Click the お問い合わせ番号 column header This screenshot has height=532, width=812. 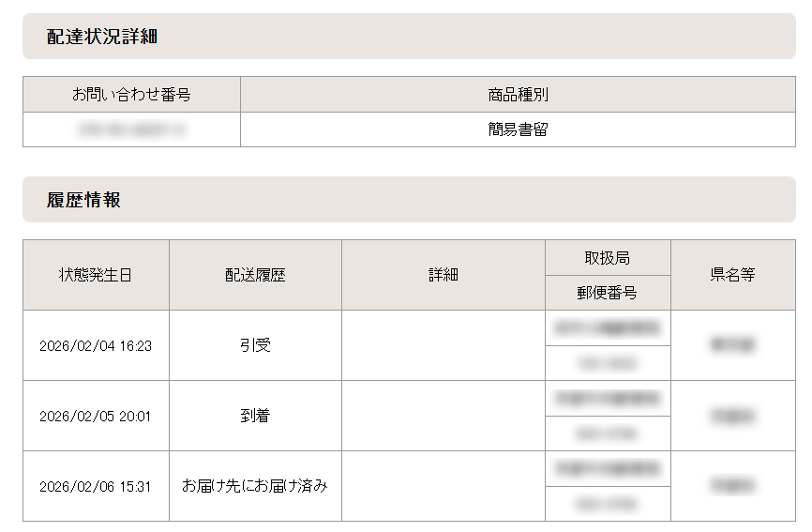point(131,95)
